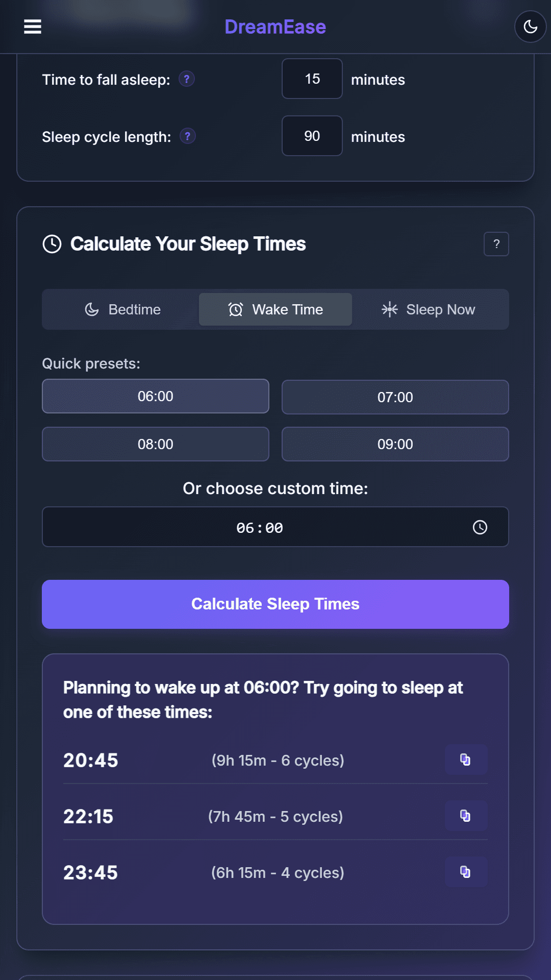Open time picker clock icon
This screenshot has height=980, width=551.
click(x=480, y=527)
